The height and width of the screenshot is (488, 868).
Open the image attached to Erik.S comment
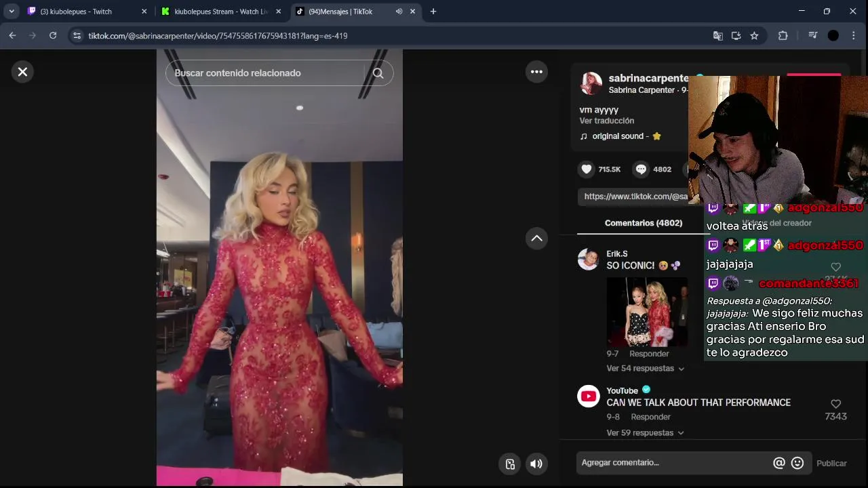point(647,312)
